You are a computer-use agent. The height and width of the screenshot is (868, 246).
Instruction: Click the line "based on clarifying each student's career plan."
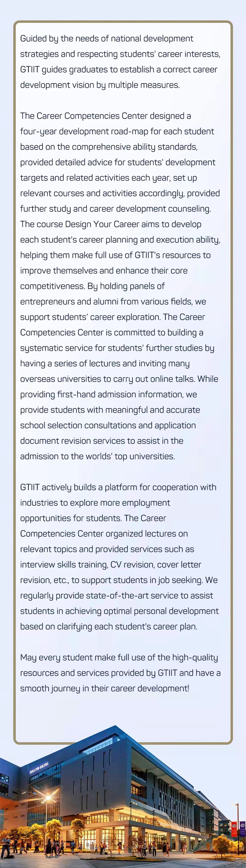(109, 626)
